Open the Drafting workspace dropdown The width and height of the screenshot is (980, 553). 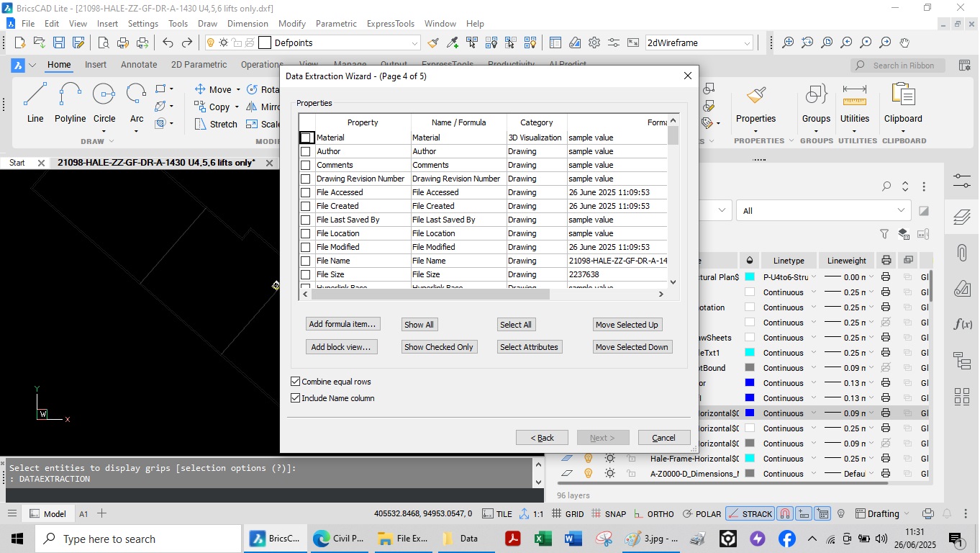[909, 514]
